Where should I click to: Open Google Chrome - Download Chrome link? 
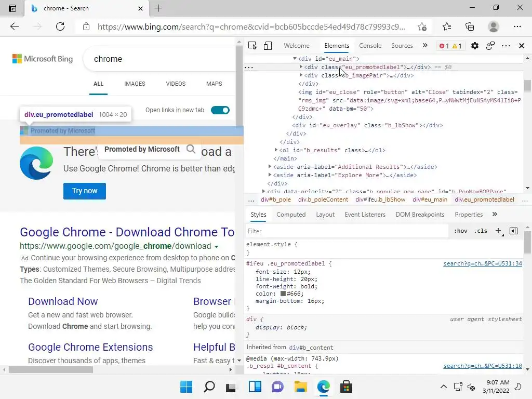tap(127, 232)
